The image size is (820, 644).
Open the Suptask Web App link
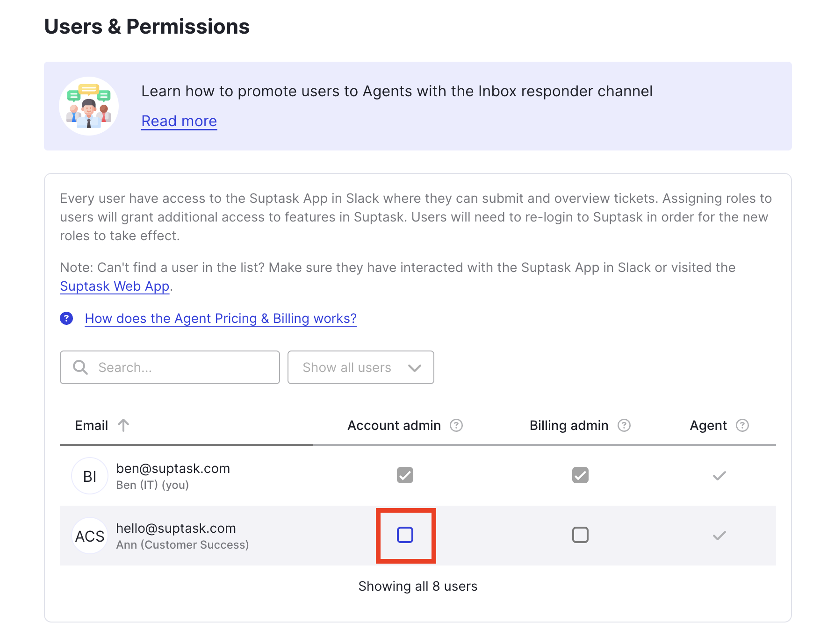tap(115, 286)
